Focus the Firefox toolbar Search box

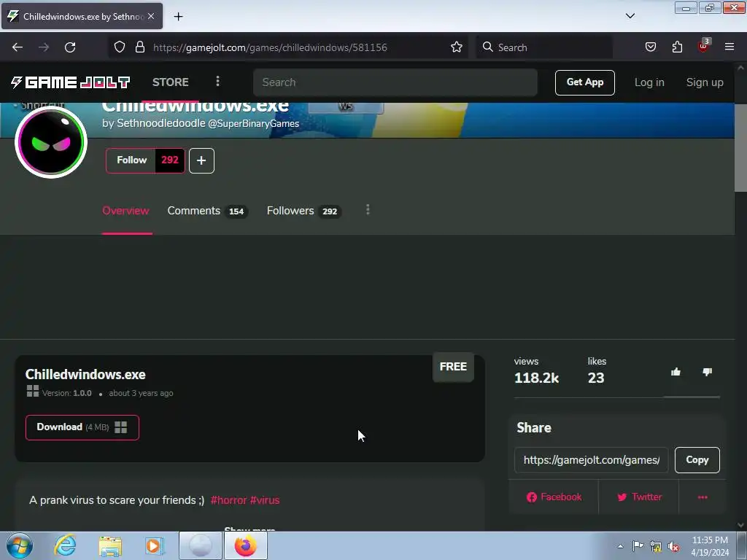[544, 47]
